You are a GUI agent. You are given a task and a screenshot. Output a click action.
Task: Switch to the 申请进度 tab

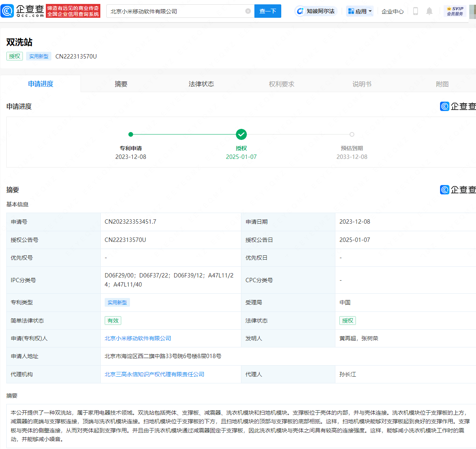pos(41,84)
